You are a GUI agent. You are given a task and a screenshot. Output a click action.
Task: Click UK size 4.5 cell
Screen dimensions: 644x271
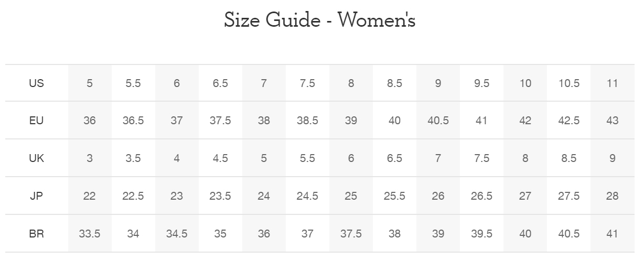(x=220, y=158)
